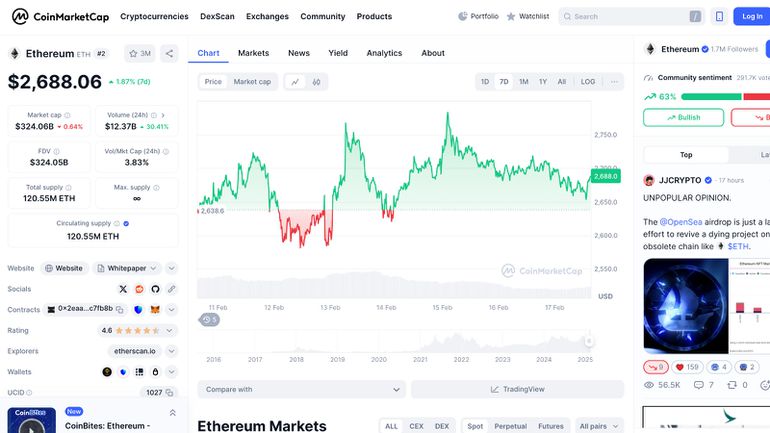
Task: Switch to the Analytics tab
Action: (x=384, y=53)
